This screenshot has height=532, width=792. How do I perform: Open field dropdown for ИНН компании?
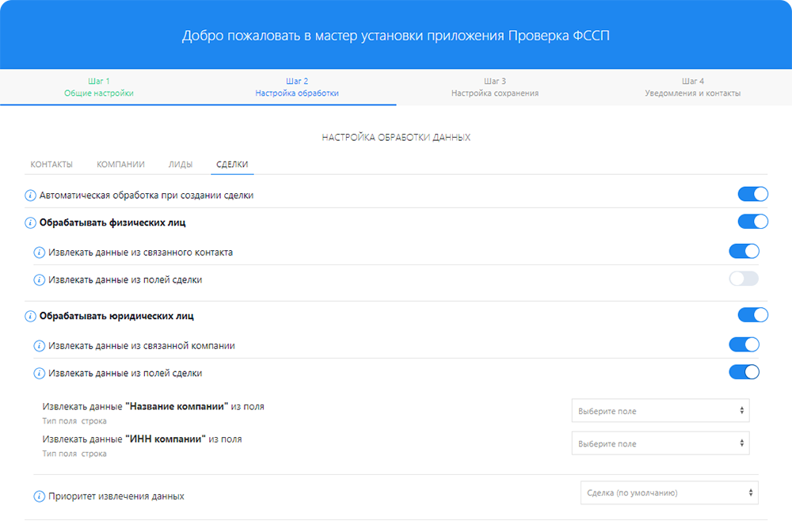tap(660, 443)
